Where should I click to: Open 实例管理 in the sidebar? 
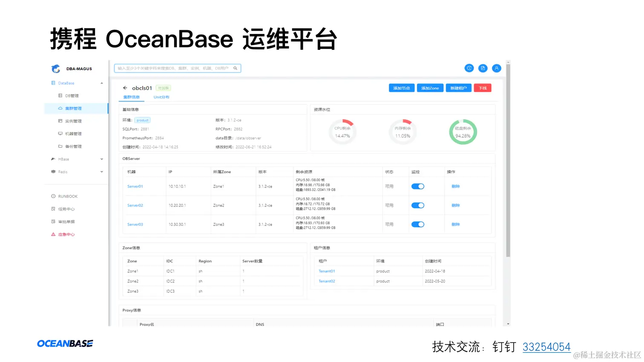[73, 121]
